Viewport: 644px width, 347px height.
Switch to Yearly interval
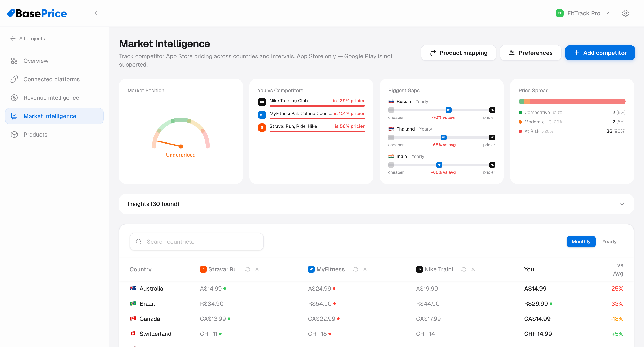(609, 242)
